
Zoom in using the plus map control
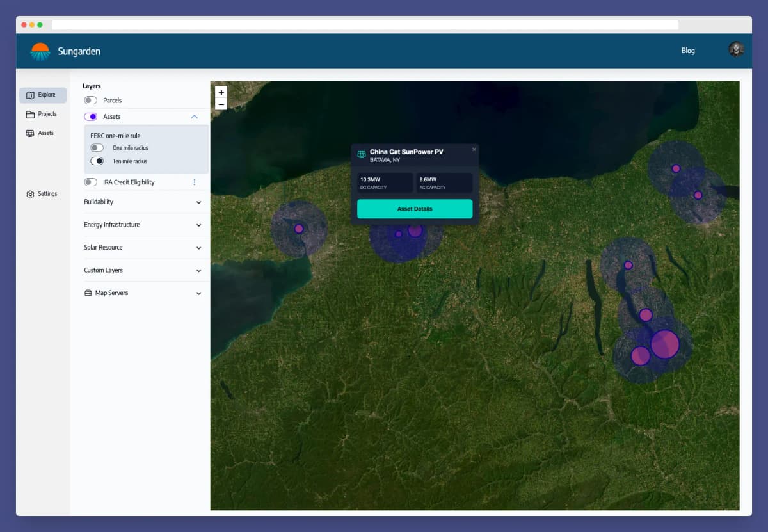coord(221,92)
